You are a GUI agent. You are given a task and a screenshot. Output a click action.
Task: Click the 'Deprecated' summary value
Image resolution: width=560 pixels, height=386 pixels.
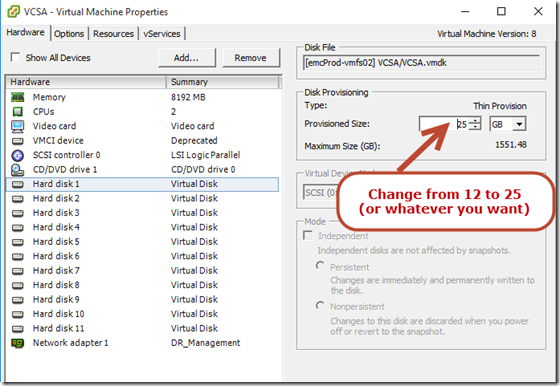pos(194,141)
